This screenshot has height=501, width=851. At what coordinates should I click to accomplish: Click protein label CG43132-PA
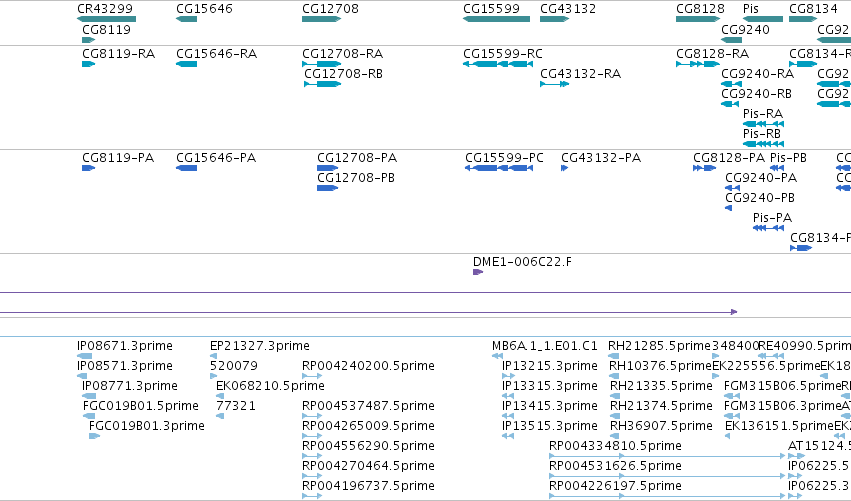pyautogui.click(x=601, y=158)
